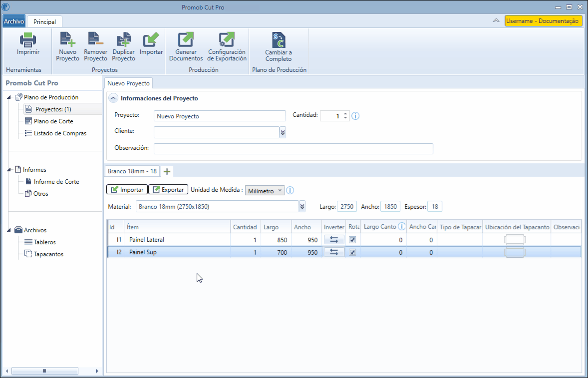This screenshot has width=588, height=378.
Task: Create a project with Nuevo Proyecto icon
Action: pyautogui.click(x=67, y=40)
